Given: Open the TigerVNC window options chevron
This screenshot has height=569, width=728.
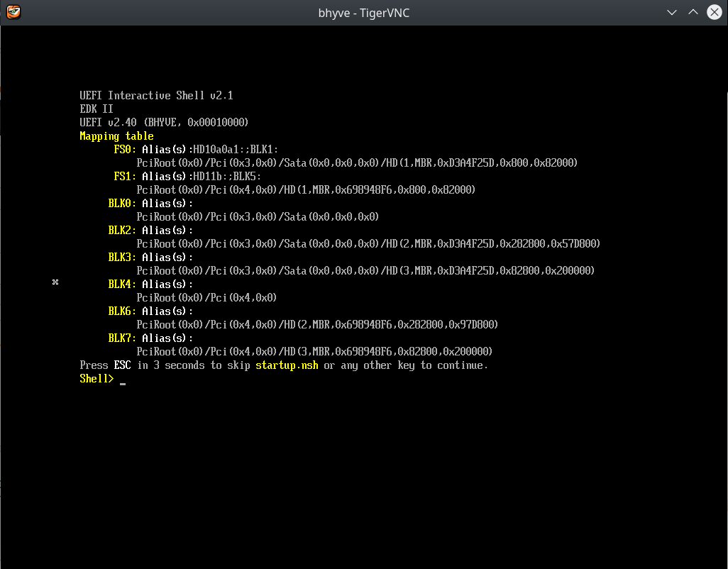Looking at the screenshot, I should (x=671, y=12).
